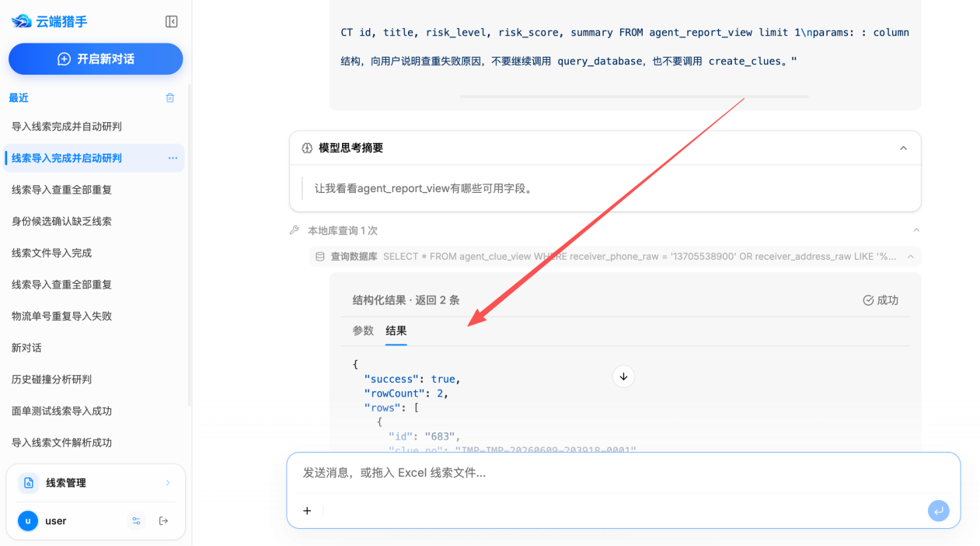Image resolution: width=980 pixels, height=546 pixels.
Task: Delete recent conversations with the trash icon
Action: (x=170, y=98)
